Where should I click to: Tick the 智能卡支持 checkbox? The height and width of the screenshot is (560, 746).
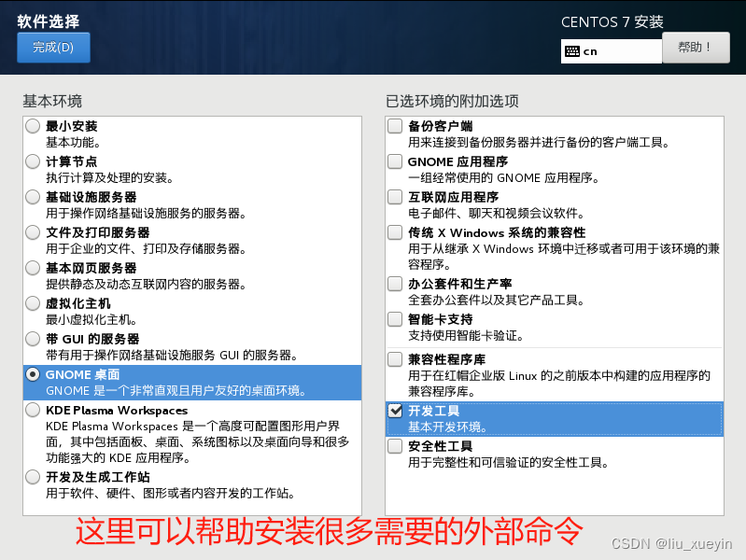395,319
